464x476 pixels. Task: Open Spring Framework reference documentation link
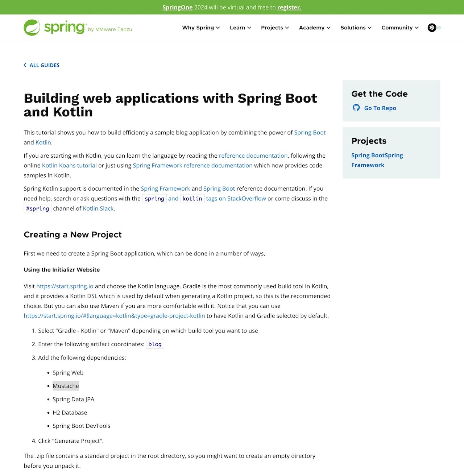192,165
